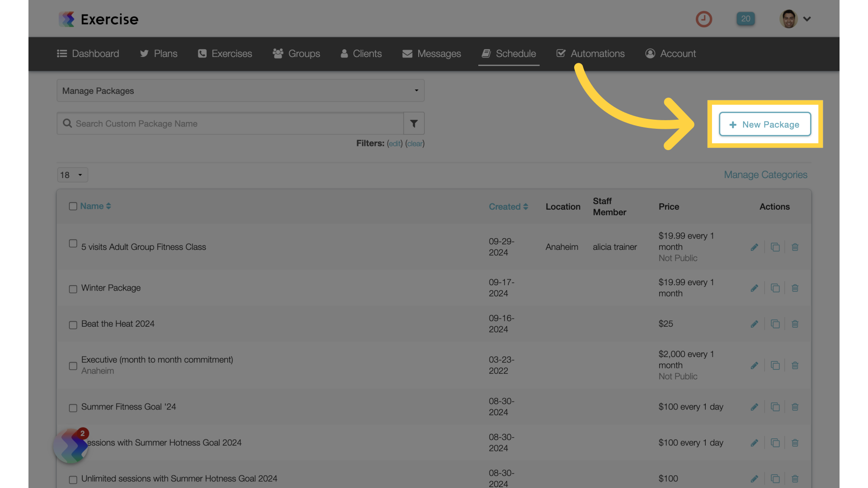Duplicate the Summer Fitness Goal '24 package

point(775,407)
